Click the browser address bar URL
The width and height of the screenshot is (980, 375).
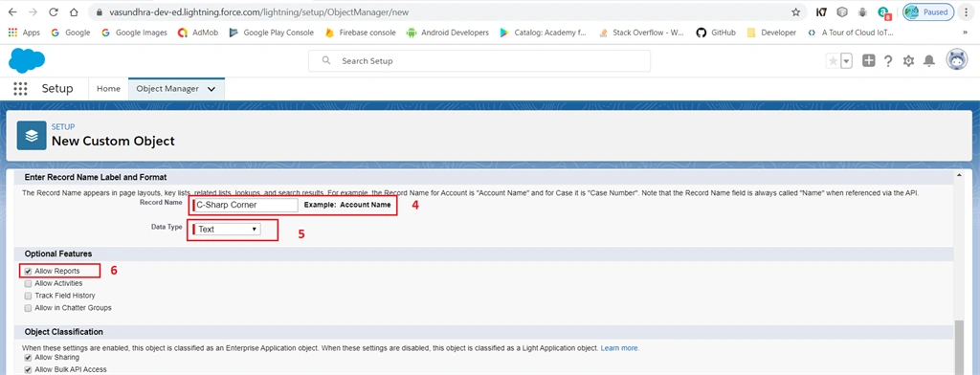(260, 11)
